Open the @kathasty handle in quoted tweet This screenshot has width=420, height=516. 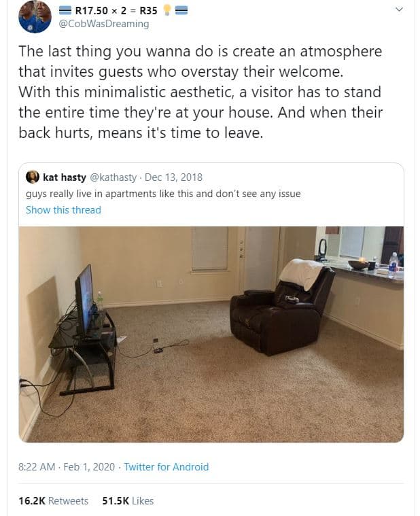click(113, 177)
